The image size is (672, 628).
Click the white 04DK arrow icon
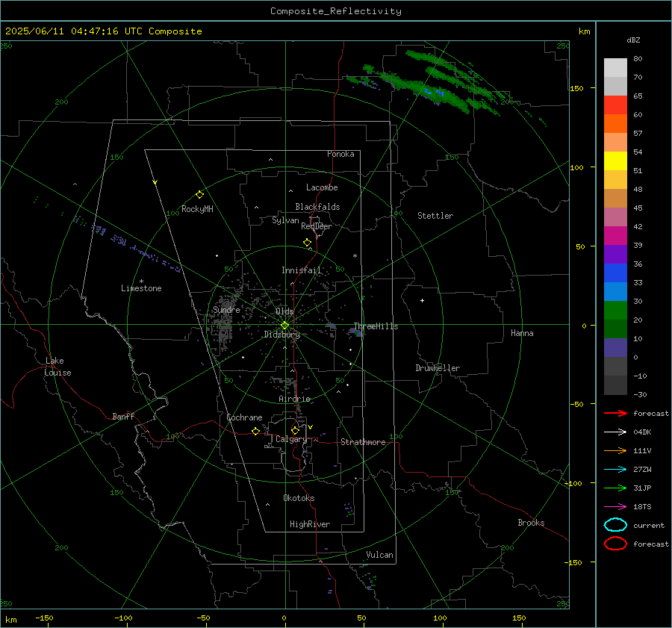coord(615,432)
